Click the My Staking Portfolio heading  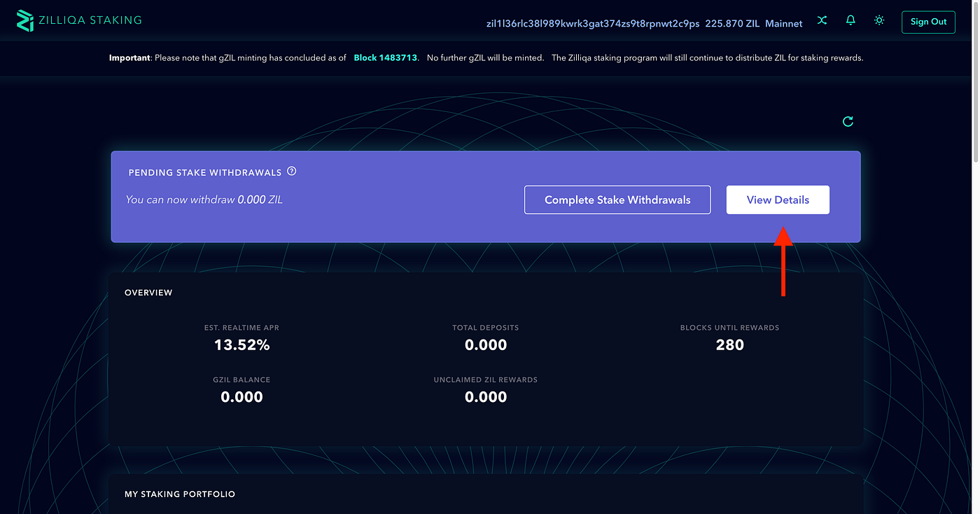point(180,494)
